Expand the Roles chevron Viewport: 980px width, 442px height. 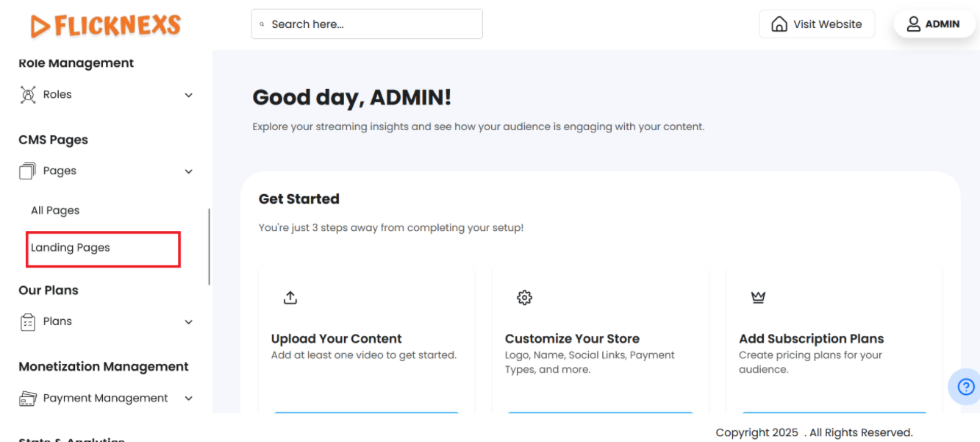pos(189,96)
